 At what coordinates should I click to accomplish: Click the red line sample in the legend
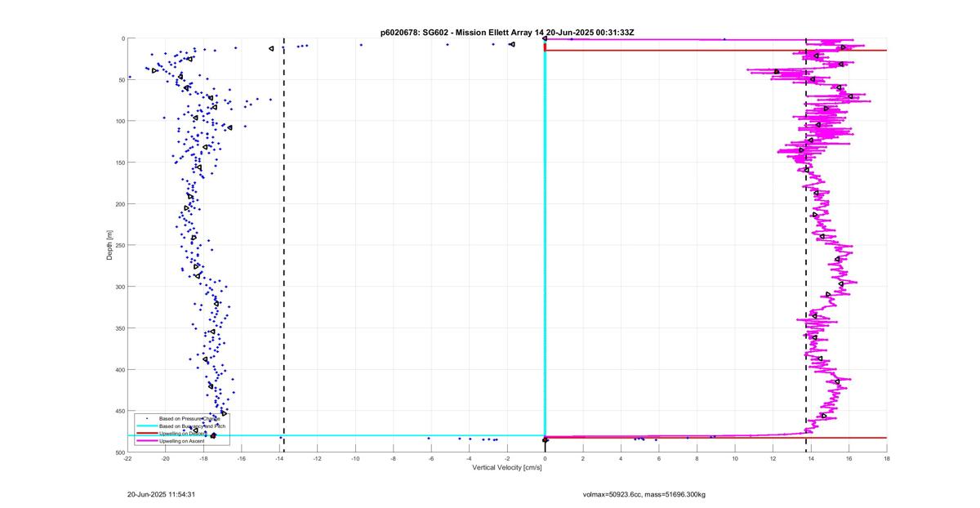click(146, 434)
